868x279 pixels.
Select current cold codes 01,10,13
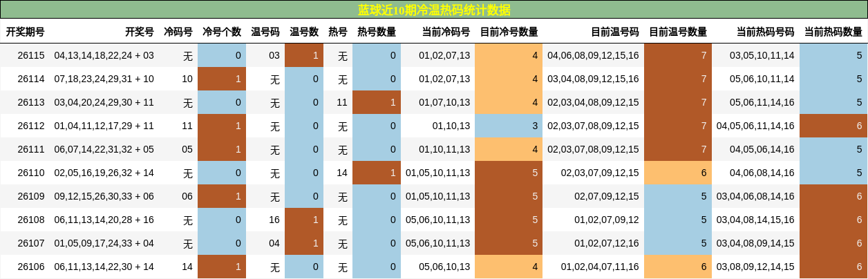(x=451, y=126)
